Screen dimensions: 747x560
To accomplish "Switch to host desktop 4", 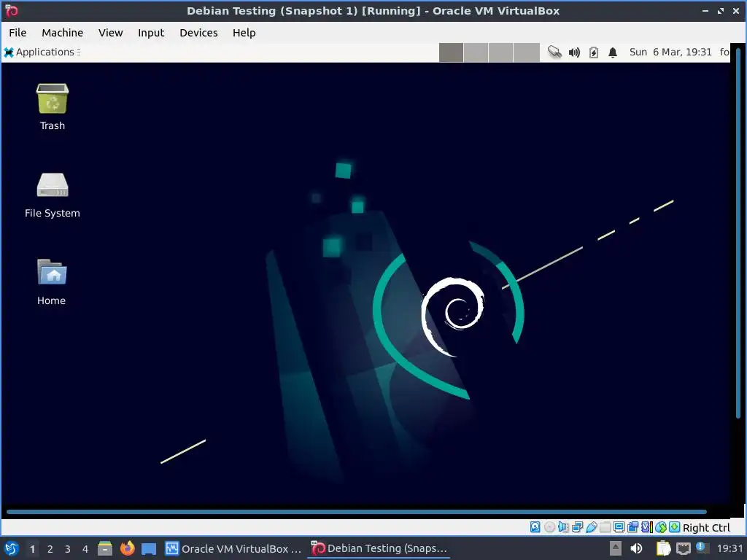I will (85, 549).
